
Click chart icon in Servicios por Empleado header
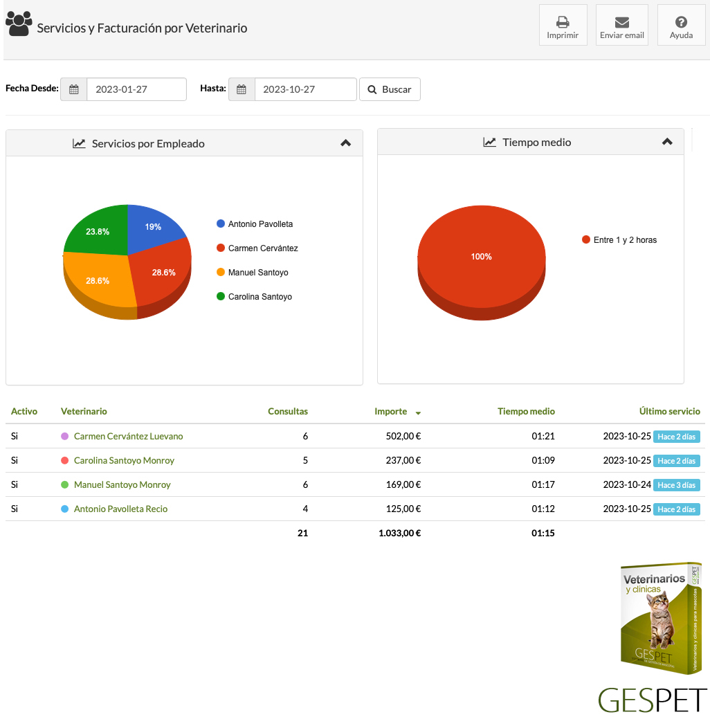click(79, 143)
